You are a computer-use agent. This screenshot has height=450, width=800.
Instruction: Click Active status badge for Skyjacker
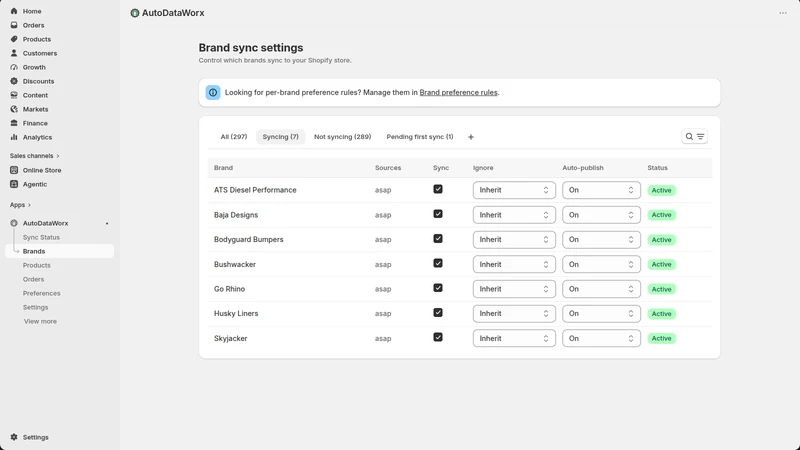click(661, 338)
